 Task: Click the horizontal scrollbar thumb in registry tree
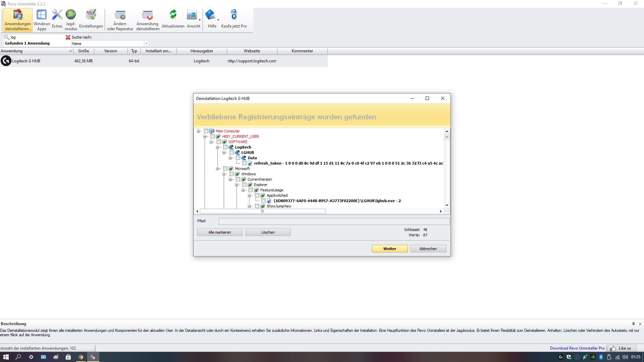coord(263,211)
